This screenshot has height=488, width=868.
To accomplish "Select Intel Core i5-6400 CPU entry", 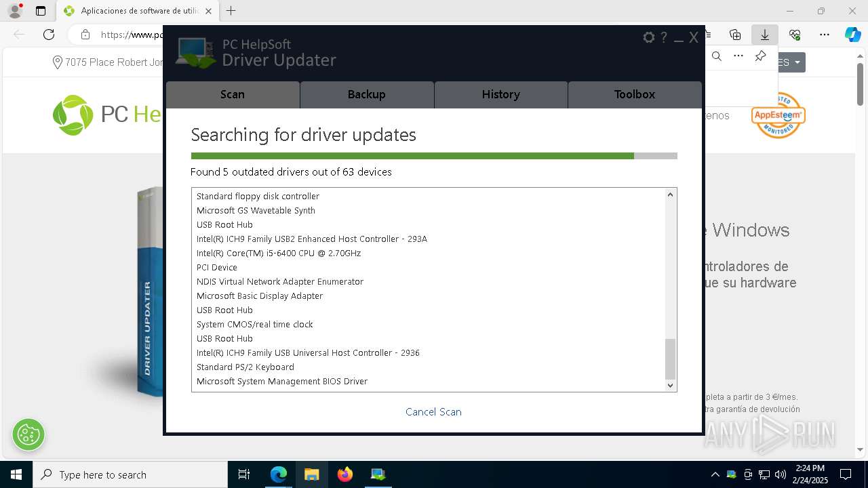I will point(279,253).
